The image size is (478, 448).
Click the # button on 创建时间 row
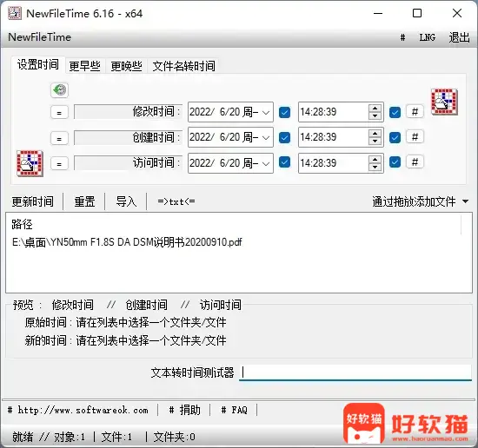[415, 137]
